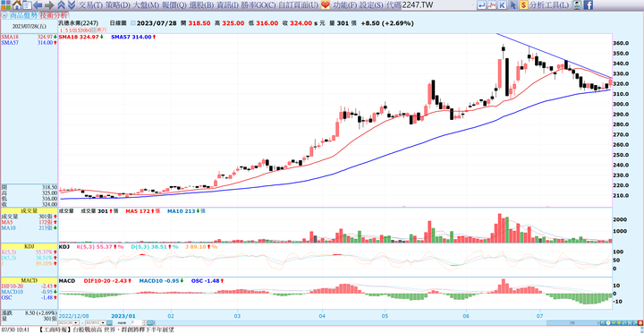Switch to the 商品盤勢 tab

click(23, 15)
